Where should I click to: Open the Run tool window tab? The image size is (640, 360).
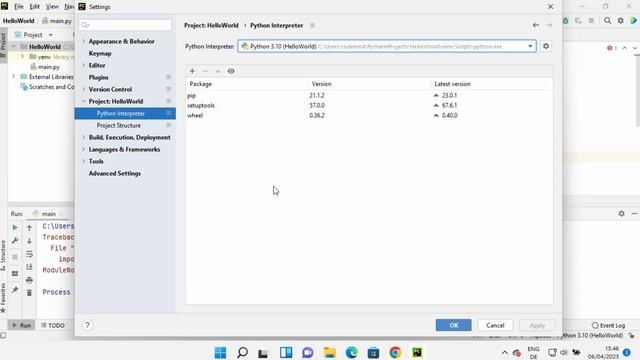point(22,325)
